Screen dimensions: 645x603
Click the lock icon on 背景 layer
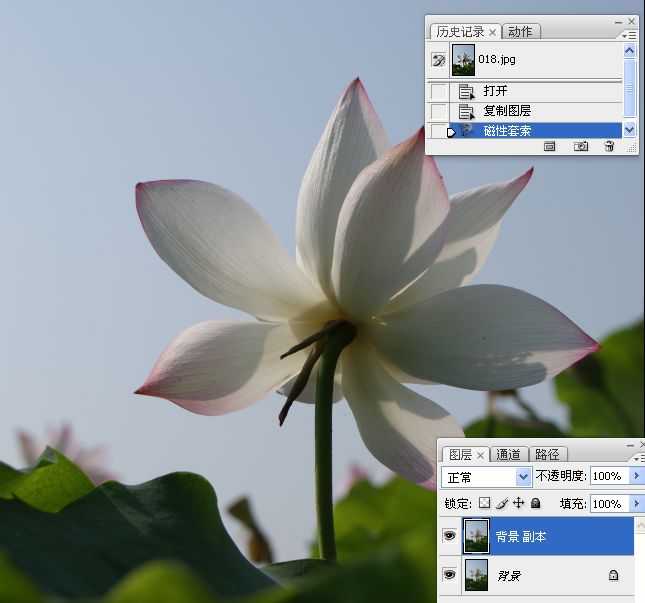click(x=613, y=575)
